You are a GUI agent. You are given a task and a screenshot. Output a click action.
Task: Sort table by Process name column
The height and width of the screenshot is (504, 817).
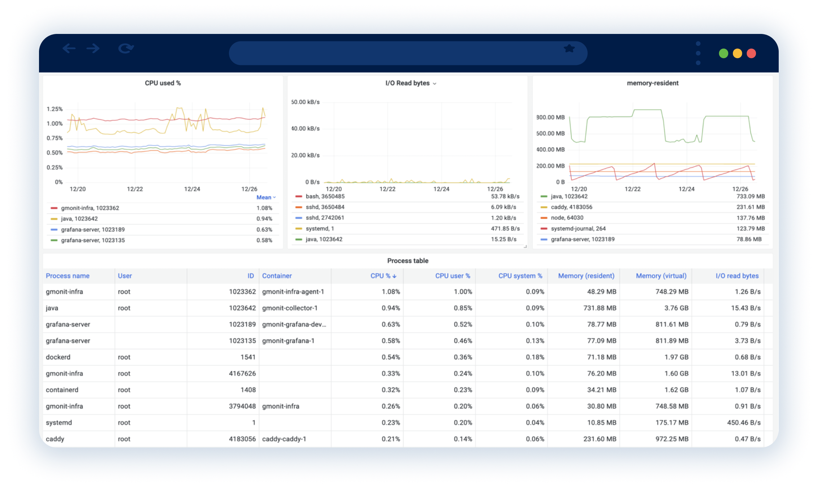(x=68, y=276)
